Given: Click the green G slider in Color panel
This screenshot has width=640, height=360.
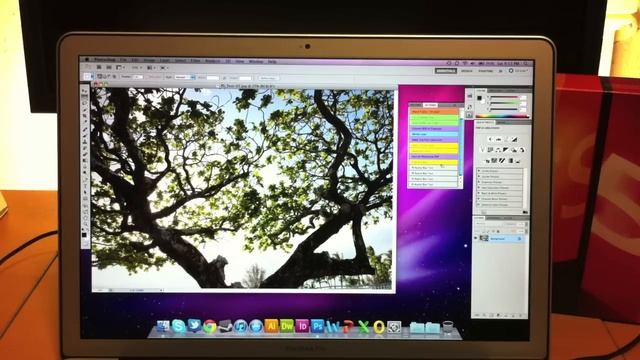Looking at the screenshot, I should coord(504,103).
